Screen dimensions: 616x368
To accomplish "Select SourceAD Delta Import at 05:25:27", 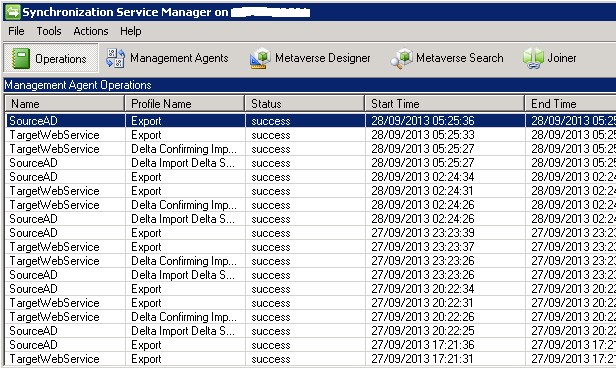I will click(x=310, y=163).
